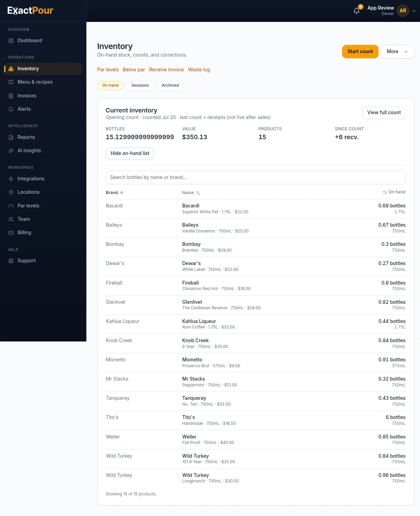Open Support lifebuoy icon

tap(11, 261)
